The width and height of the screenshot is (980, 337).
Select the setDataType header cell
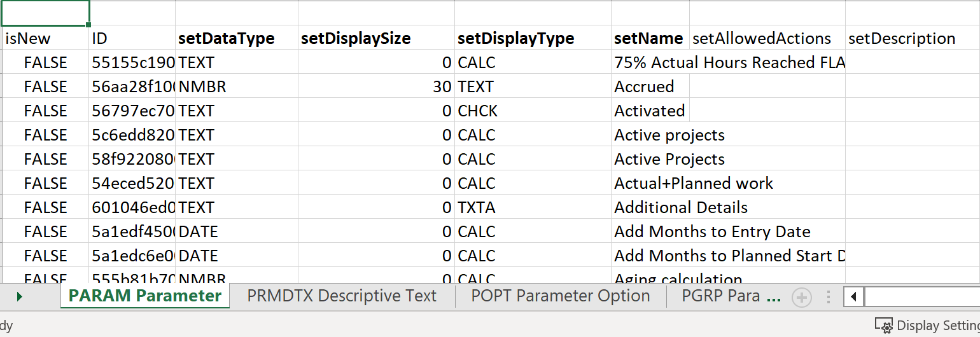pyautogui.click(x=227, y=39)
